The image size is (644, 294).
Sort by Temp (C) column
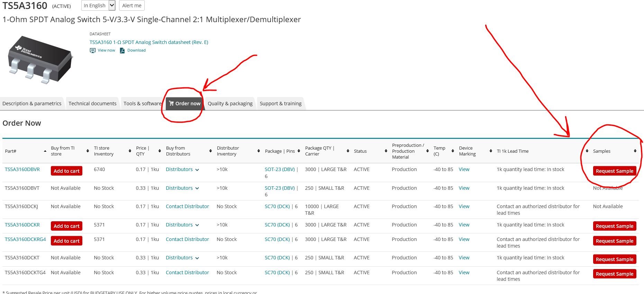[453, 151]
